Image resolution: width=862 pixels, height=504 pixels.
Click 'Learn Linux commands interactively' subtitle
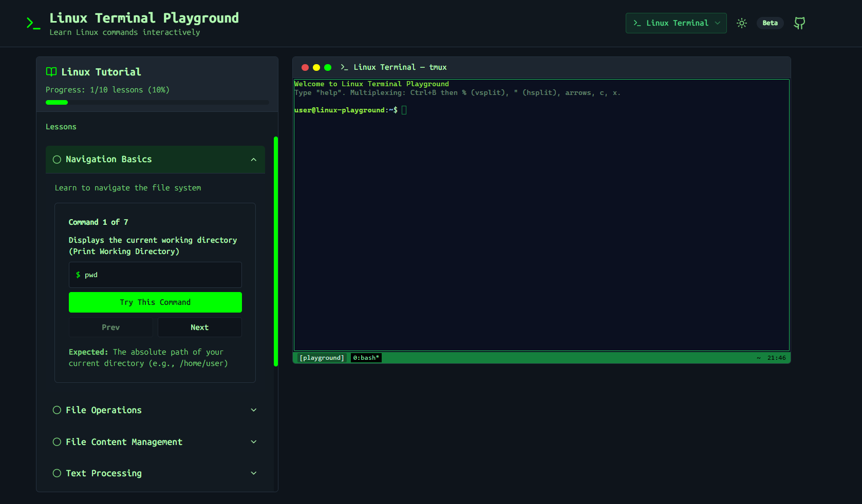125,32
